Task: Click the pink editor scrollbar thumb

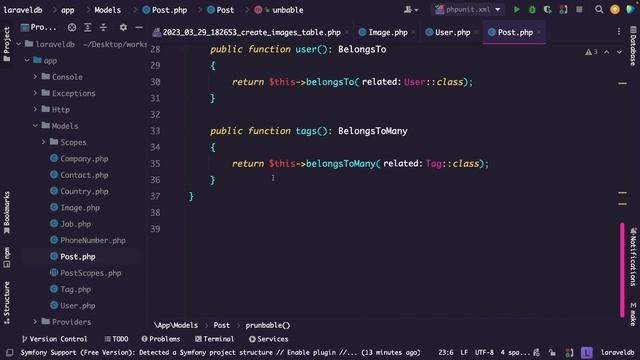Action: (x=622, y=270)
